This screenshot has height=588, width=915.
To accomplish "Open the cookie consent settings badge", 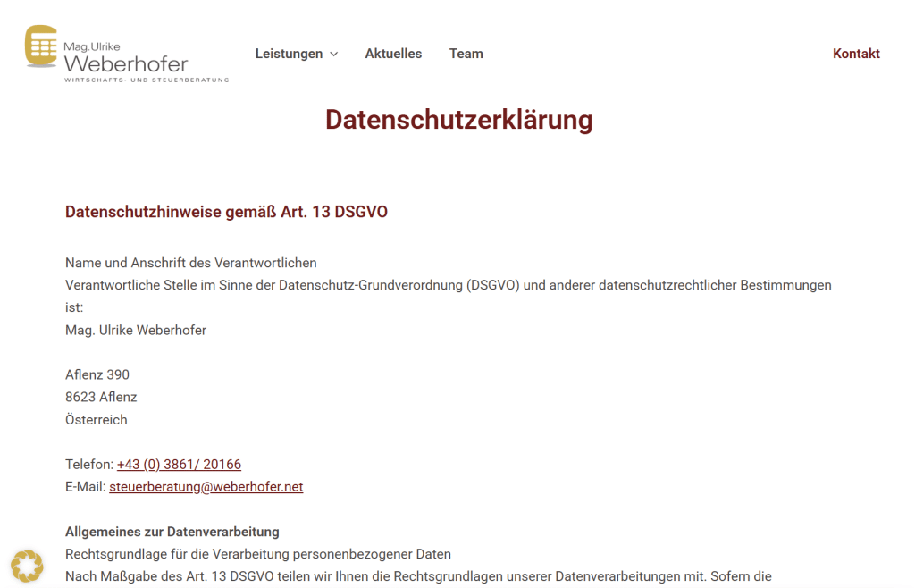I will tap(27, 566).
